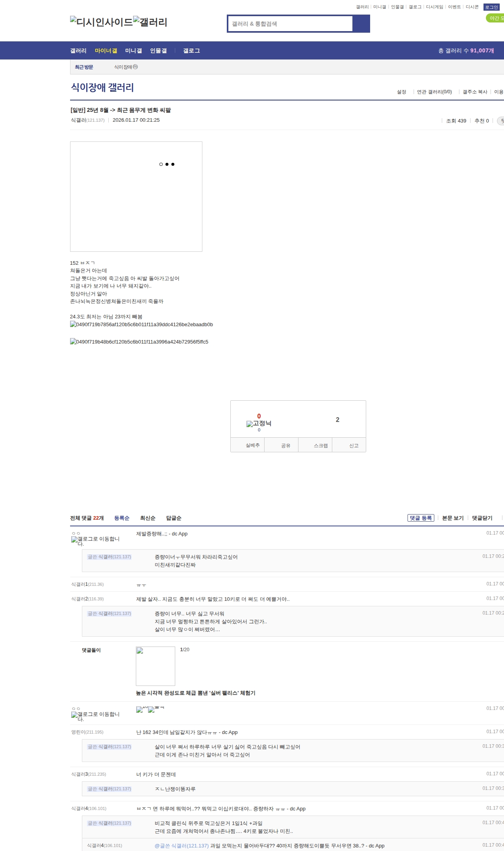This screenshot has height=851, width=504.
Task: Open the 댓글돌이 ad thumbnail image
Action: click(156, 666)
